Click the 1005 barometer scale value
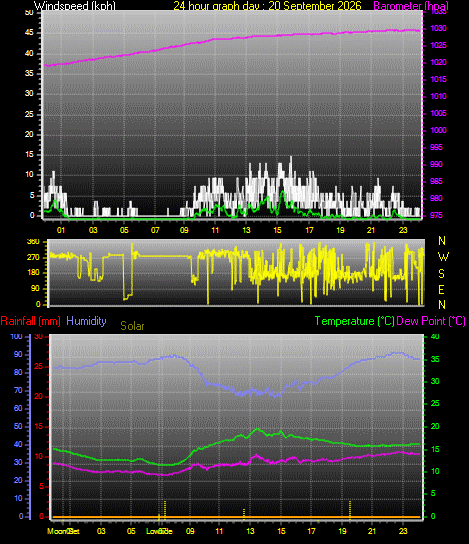The image size is (469, 544). pos(438,113)
